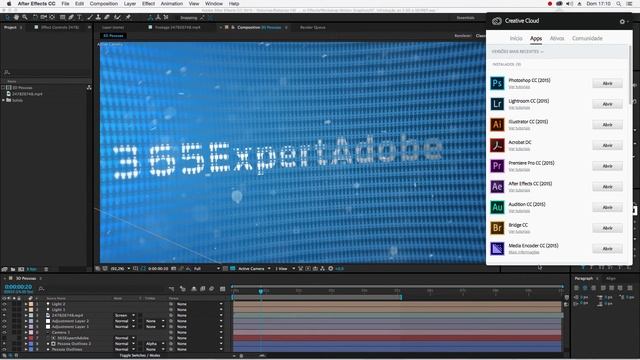Click the timeline current timecode 0:00:00:20
640x360 pixels.
coord(18,287)
